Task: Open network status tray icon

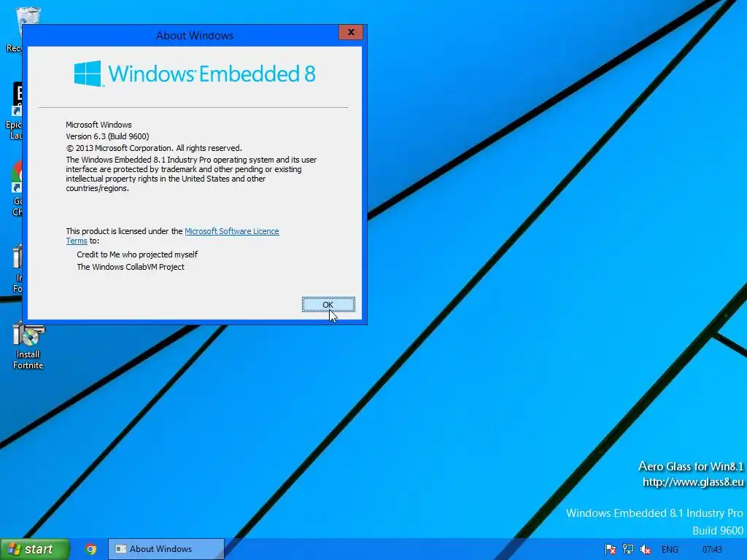Action: pos(628,550)
